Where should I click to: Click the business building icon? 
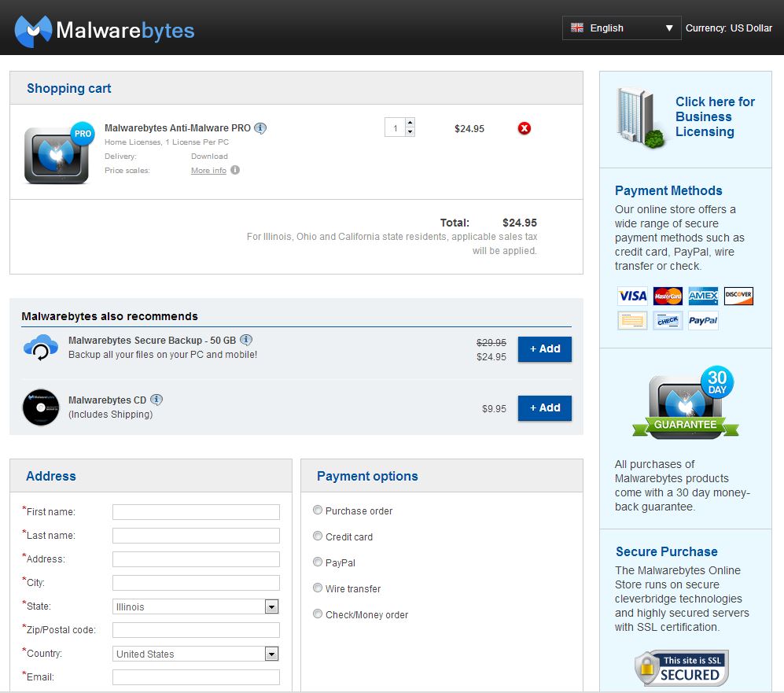click(x=641, y=118)
